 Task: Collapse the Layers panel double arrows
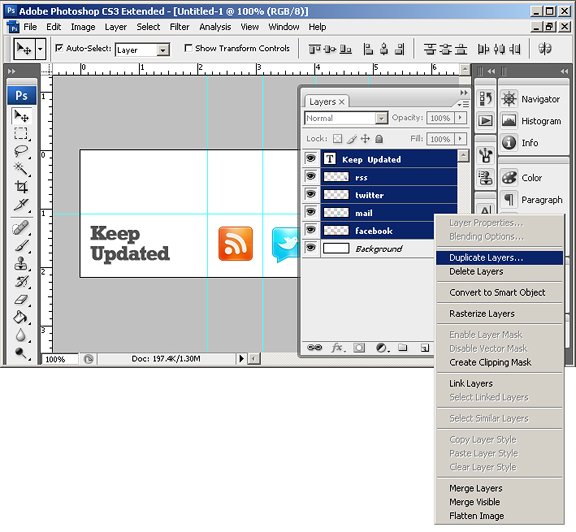coord(464,93)
